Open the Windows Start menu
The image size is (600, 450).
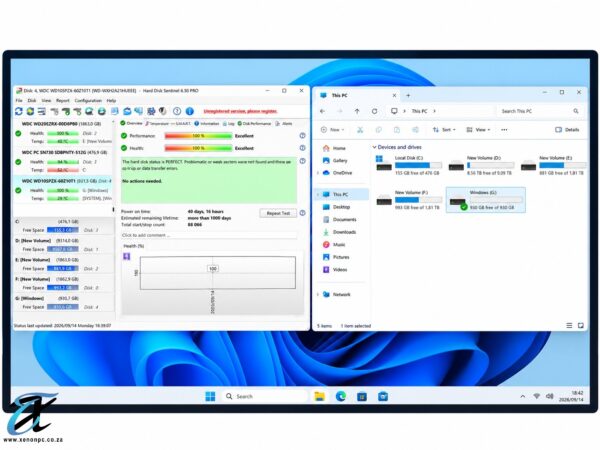pyautogui.click(x=210, y=396)
